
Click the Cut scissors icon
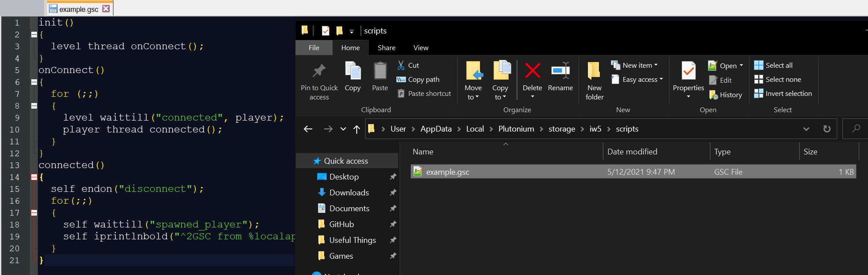click(x=401, y=65)
